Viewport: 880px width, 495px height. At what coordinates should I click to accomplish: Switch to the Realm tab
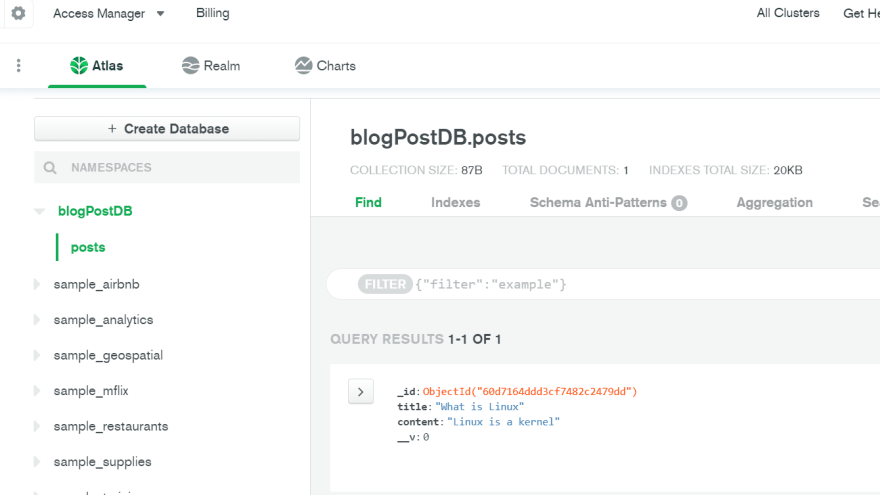(x=211, y=66)
